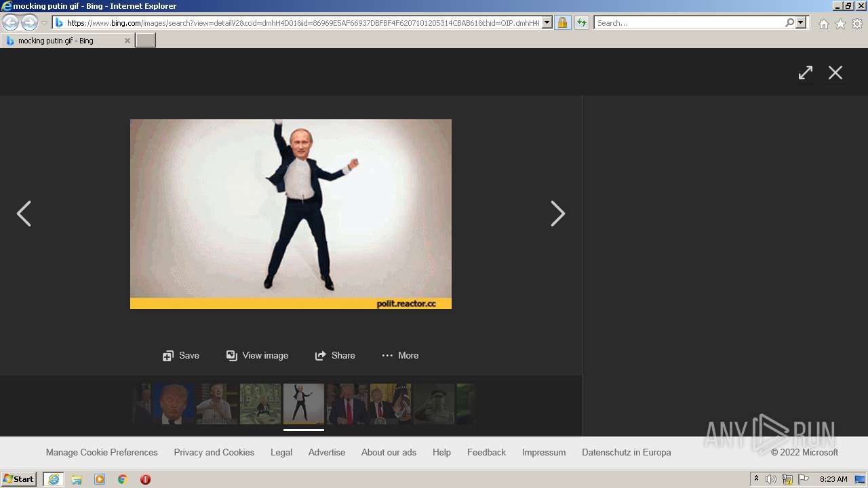Image resolution: width=868 pixels, height=488 pixels.
Task: Go to the previous image
Action: (24, 213)
